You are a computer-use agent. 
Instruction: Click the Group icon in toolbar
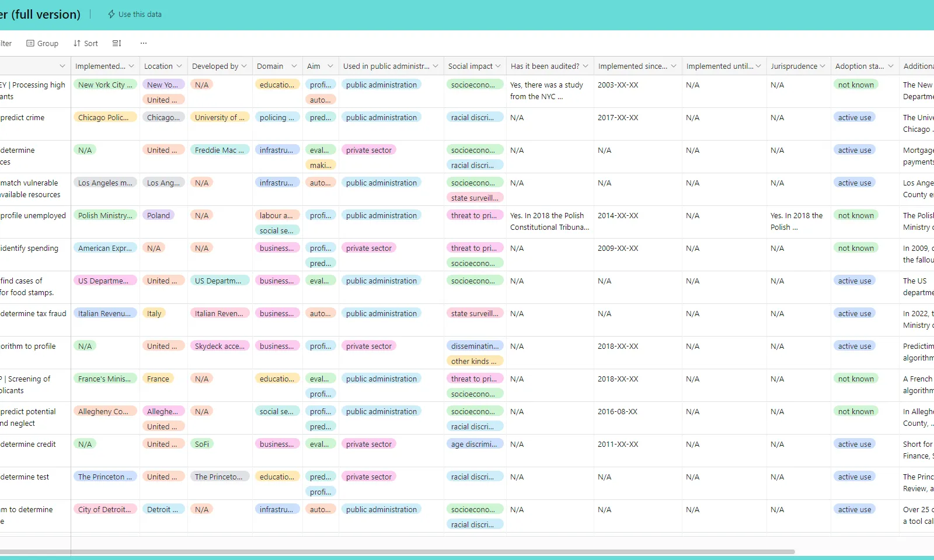point(30,44)
